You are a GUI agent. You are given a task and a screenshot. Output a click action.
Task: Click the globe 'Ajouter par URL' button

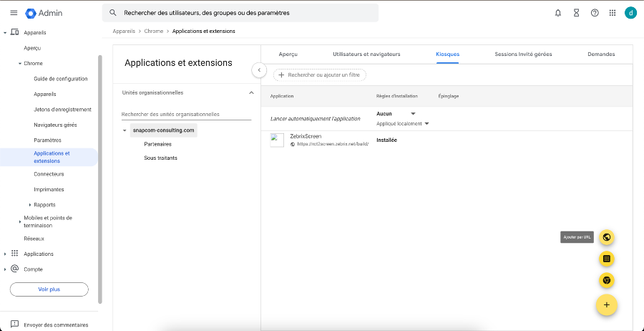point(607,237)
